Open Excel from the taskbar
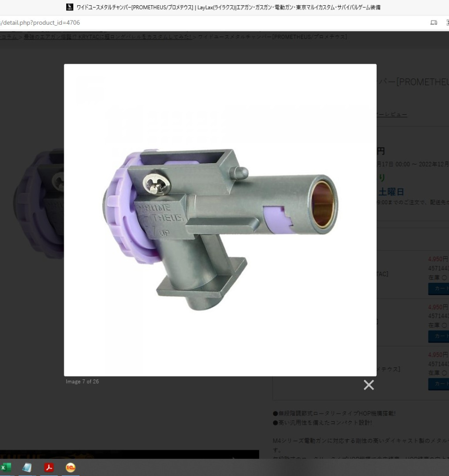Viewport: 449px width, 476px height. point(6,467)
